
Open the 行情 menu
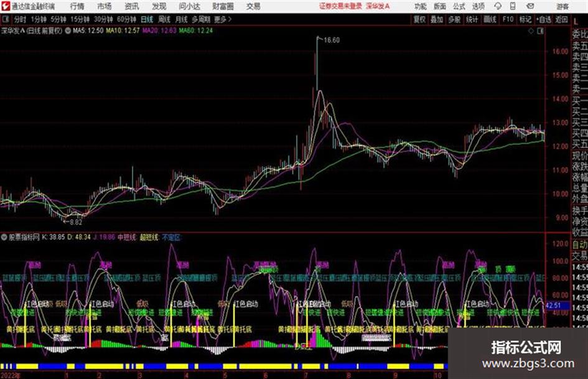tap(77, 6)
